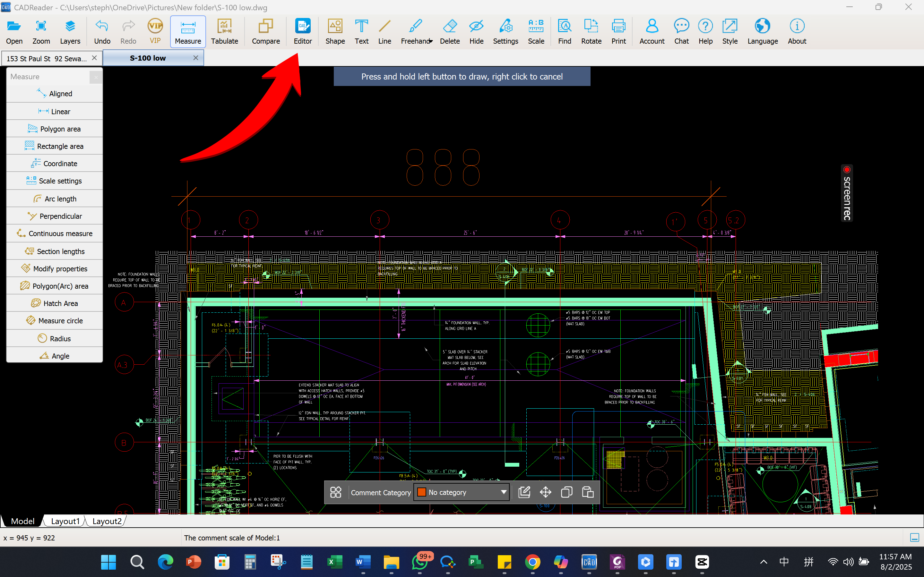Select Linear measurement
Image resolution: width=924 pixels, height=577 pixels.
click(x=55, y=111)
